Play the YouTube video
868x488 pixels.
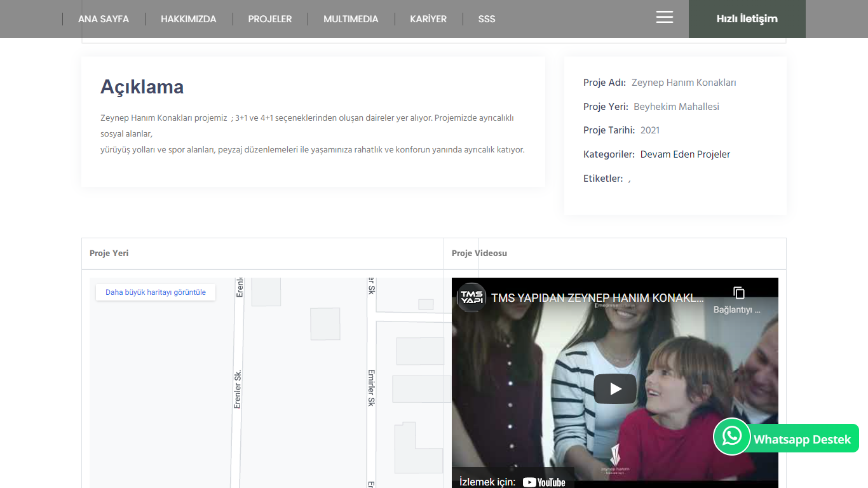(614, 389)
